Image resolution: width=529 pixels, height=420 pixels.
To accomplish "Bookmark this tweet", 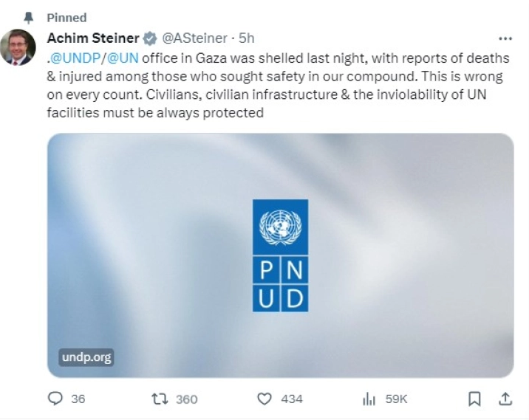I will [x=475, y=399].
